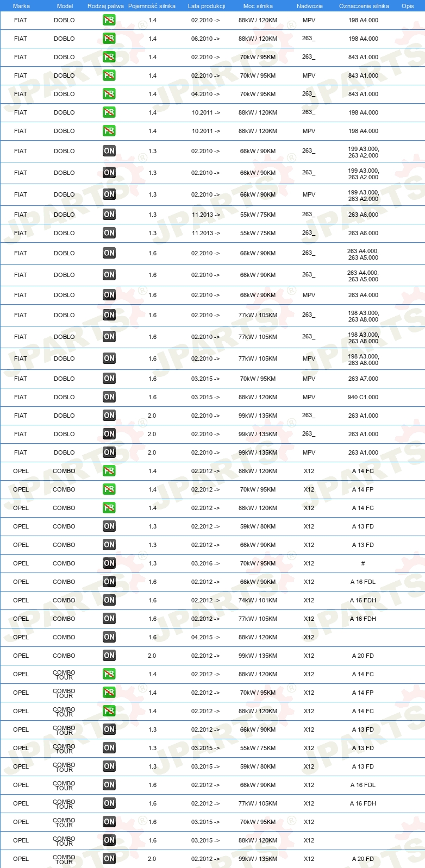
Task: Select the engine code 263 A7.000
Action: coord(363,379)
